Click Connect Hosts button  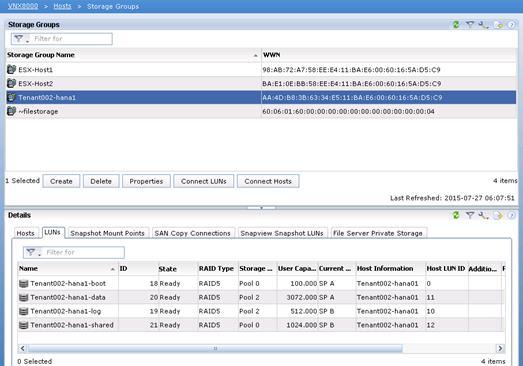click(x=268, y=181)
